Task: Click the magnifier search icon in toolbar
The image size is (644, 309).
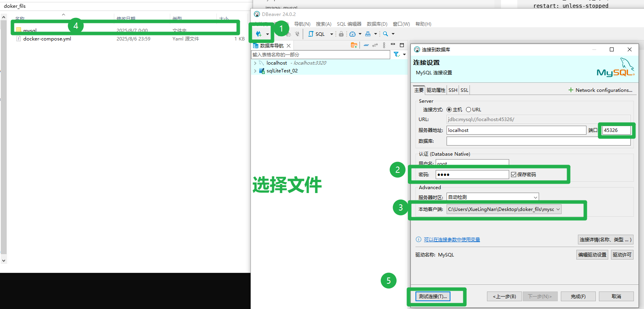Action: pos(386,34)
